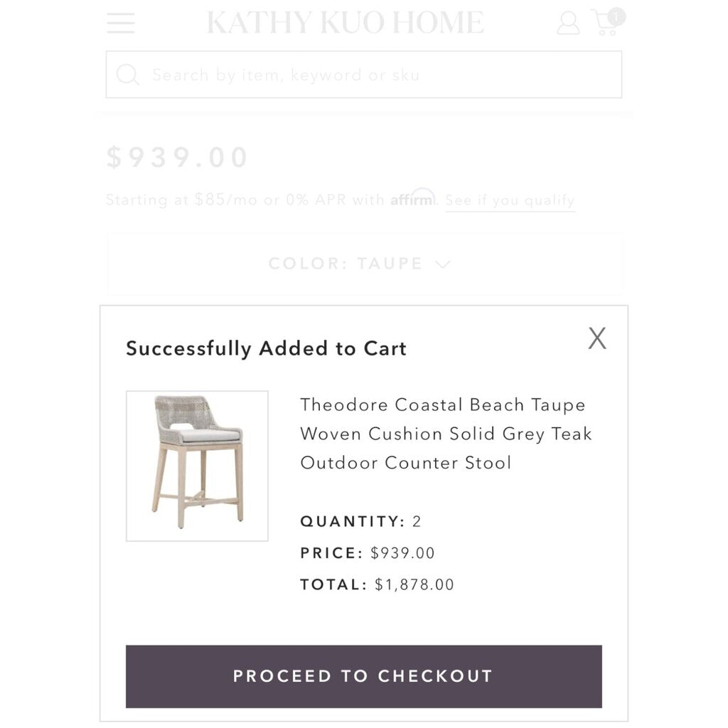Click the chevron beside Taupe color
728x728 pixels.
point(443,264)
